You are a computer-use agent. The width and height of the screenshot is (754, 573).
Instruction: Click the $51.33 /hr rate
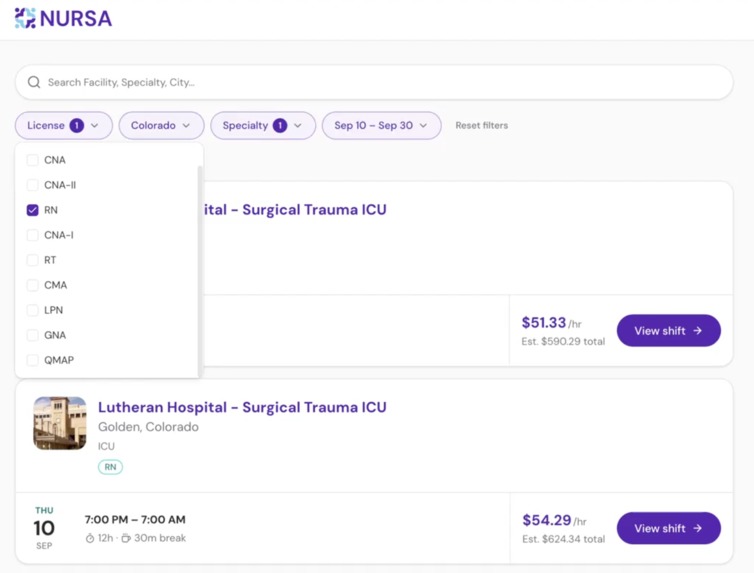[x=552, y=323]
